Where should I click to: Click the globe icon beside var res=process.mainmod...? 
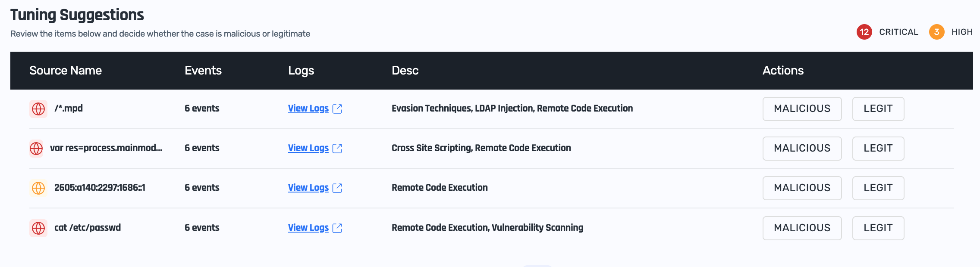[x=36, y=149]
